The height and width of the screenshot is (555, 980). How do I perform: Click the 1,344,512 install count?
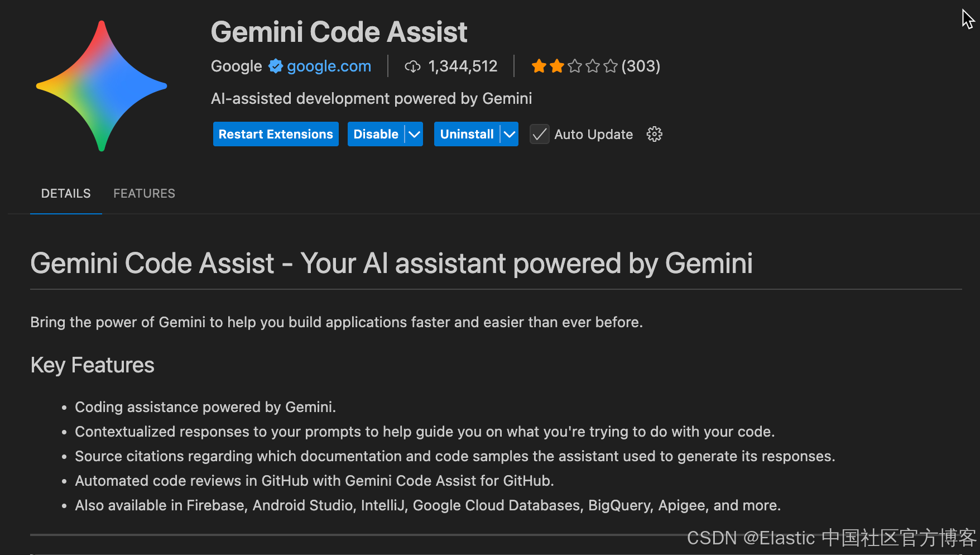[x=463, y=66]
